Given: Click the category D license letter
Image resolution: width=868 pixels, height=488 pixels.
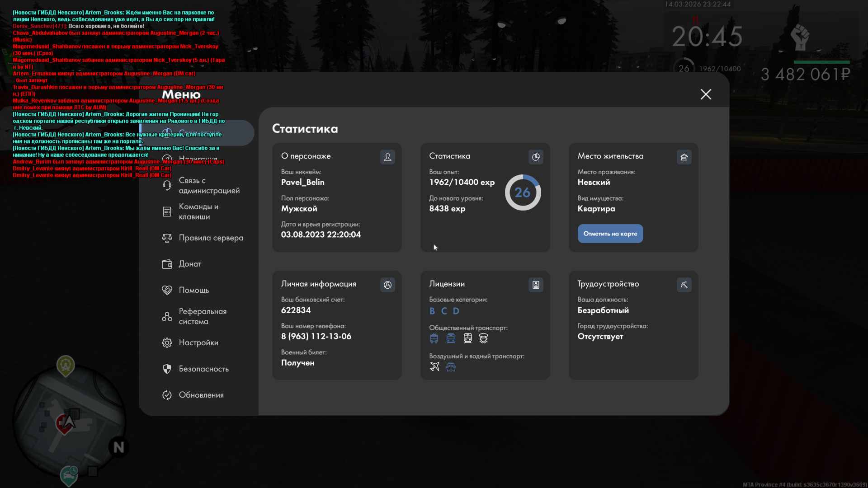Looking at the screenshot, I should click(456, 311).
